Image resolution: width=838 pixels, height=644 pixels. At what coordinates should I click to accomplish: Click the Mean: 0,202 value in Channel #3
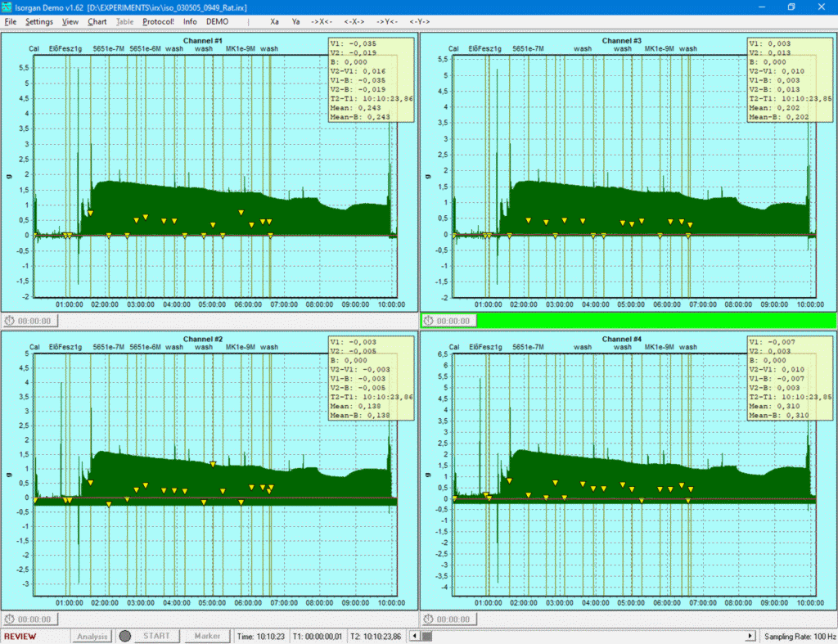tap(774, 108)
